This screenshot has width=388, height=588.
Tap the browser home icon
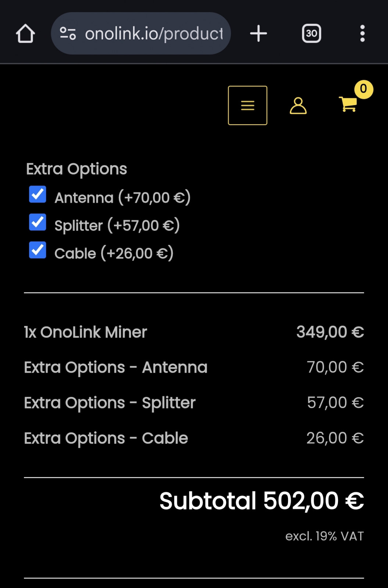click(x=25, y=34)
